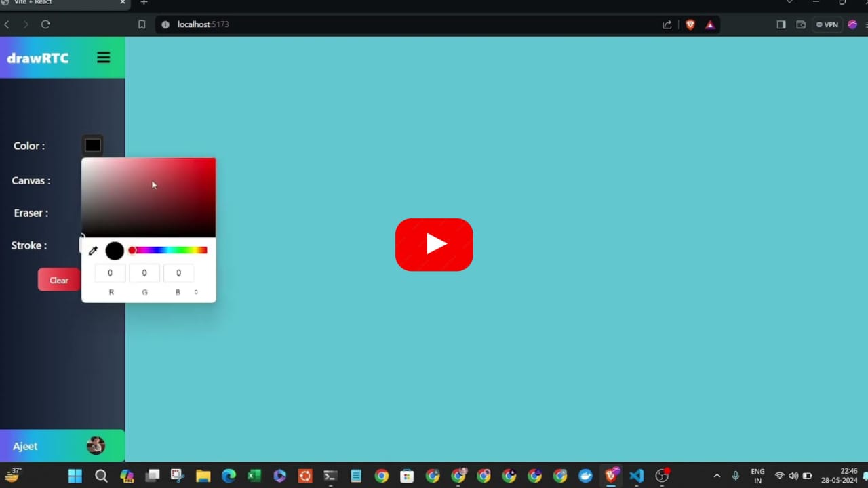Screen dimensions: 868x488
Task: Open a new browser tab
Action: click(144, 3)
